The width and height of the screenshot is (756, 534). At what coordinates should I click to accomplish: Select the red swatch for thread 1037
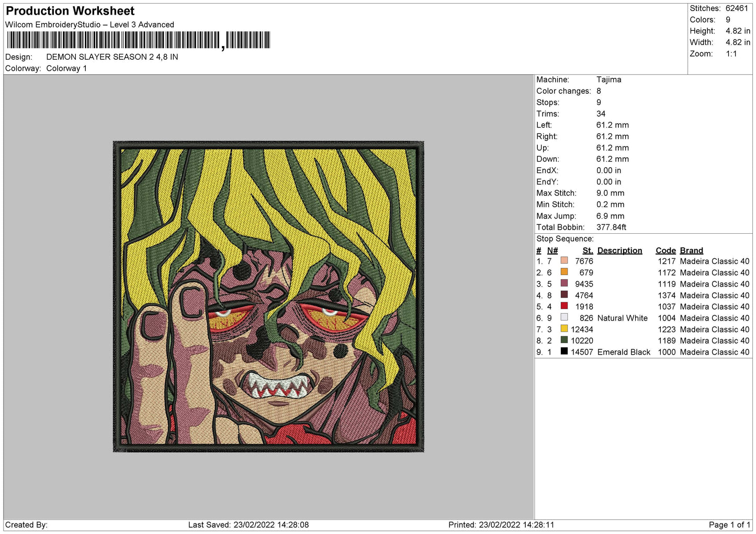click(x=564, y=306)
